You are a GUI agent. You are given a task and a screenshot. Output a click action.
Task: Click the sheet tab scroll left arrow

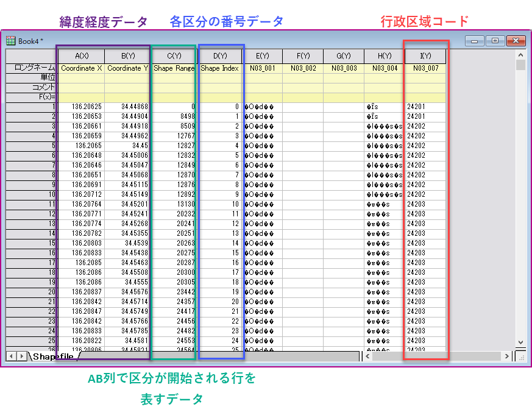(11, 355)
